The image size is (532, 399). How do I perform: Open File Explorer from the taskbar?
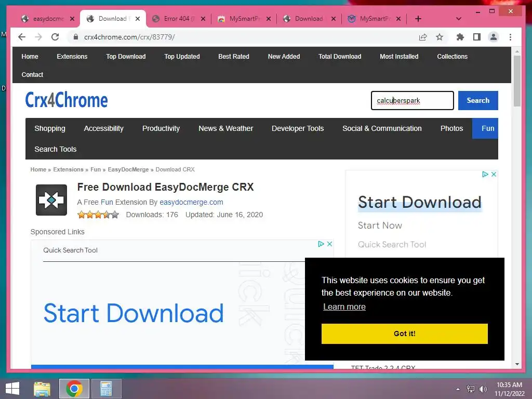[x=42, y=389]
